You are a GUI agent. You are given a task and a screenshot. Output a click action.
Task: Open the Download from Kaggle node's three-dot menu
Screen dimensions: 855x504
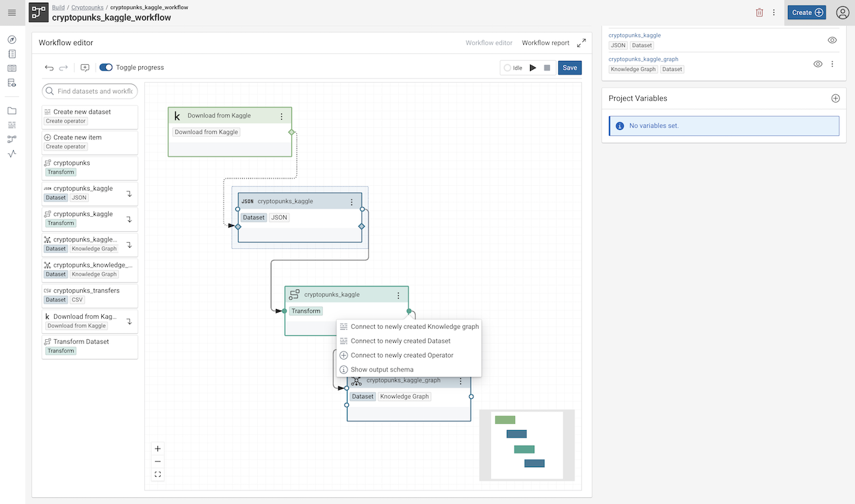282,115
